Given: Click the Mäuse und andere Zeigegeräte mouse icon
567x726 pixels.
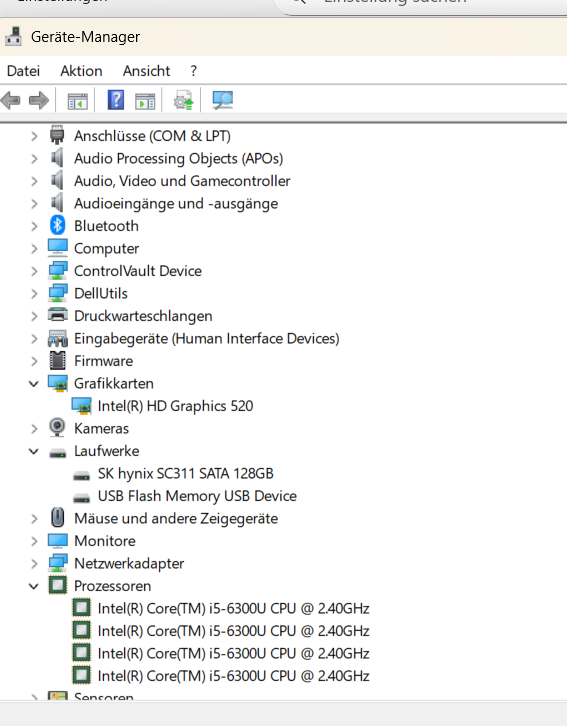Looking at the screenshot, I should tap(57, 518).
